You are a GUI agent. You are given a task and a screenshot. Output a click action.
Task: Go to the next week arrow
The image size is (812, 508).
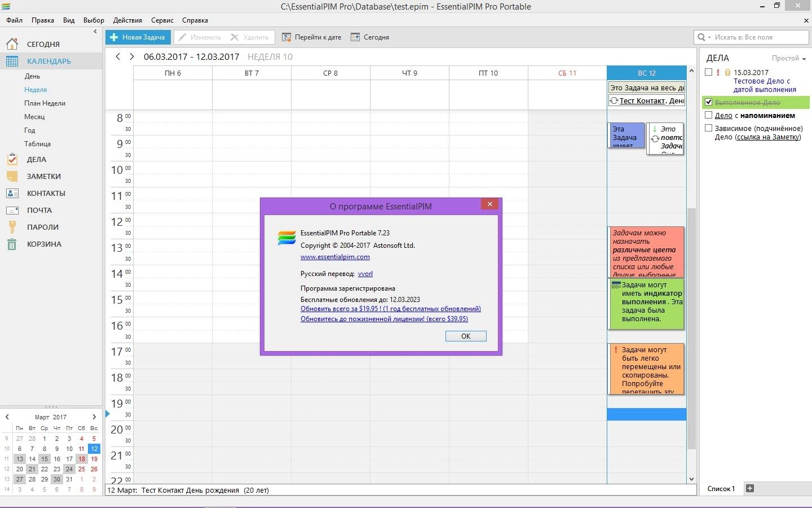click(x=131, y=56)
